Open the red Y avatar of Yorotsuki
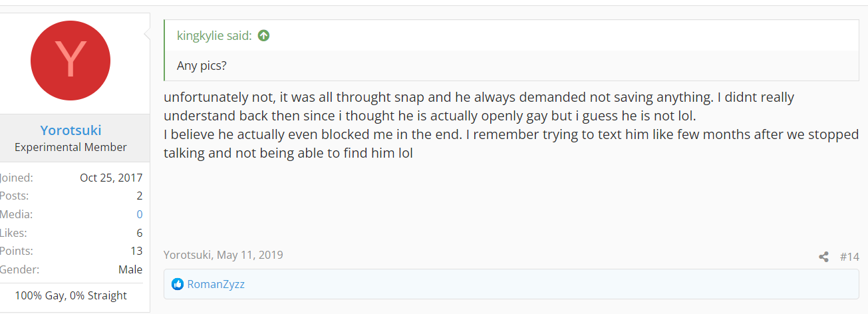The image size is (868, 314). coord(71,61)
